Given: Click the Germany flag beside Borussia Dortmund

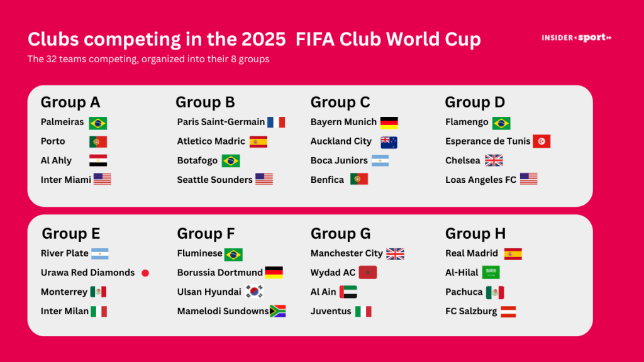Looking at the screenshot, I should 274,272.
